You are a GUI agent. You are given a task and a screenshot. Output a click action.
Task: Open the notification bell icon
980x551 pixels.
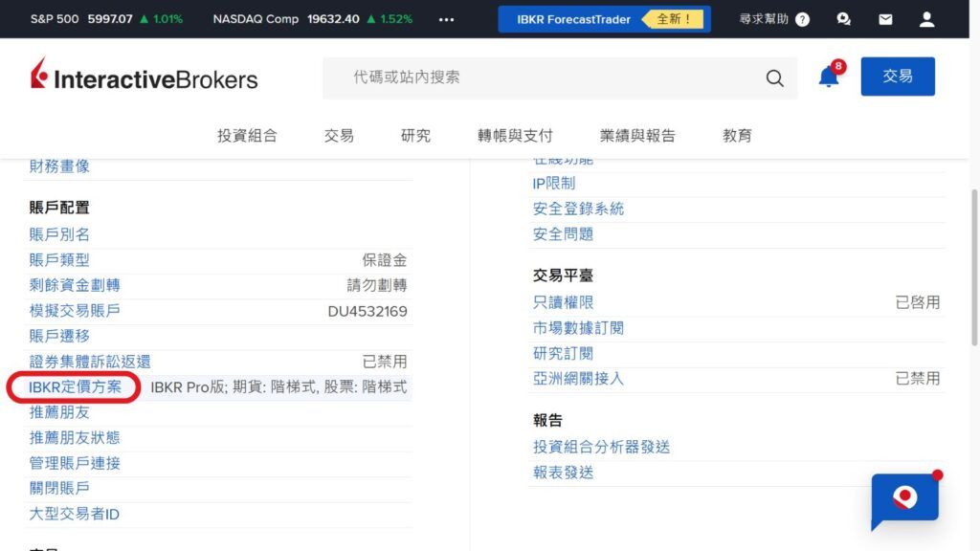point(828,77)
